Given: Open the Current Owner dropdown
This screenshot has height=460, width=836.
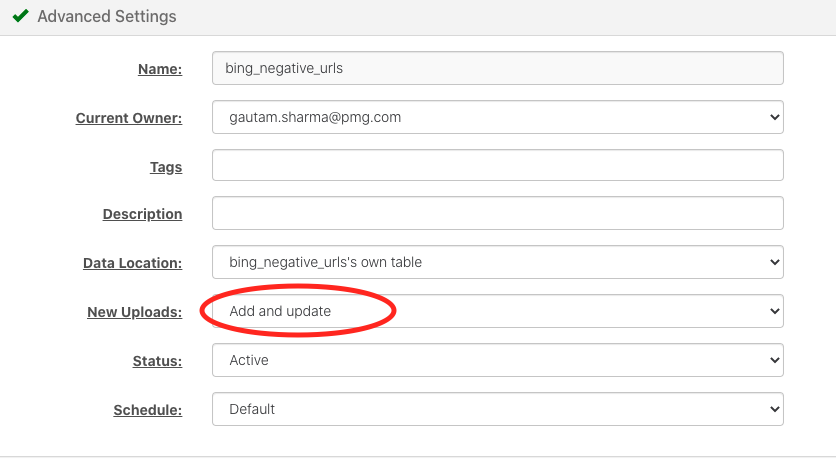Looking at the screenshot, I should coord(497,117).
